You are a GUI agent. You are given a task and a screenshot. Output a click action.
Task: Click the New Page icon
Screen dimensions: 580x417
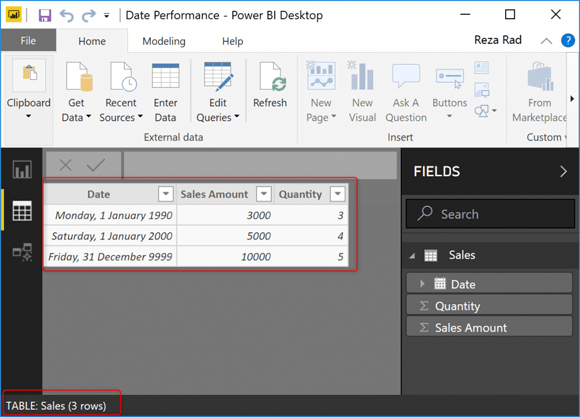tap(321, 76)
